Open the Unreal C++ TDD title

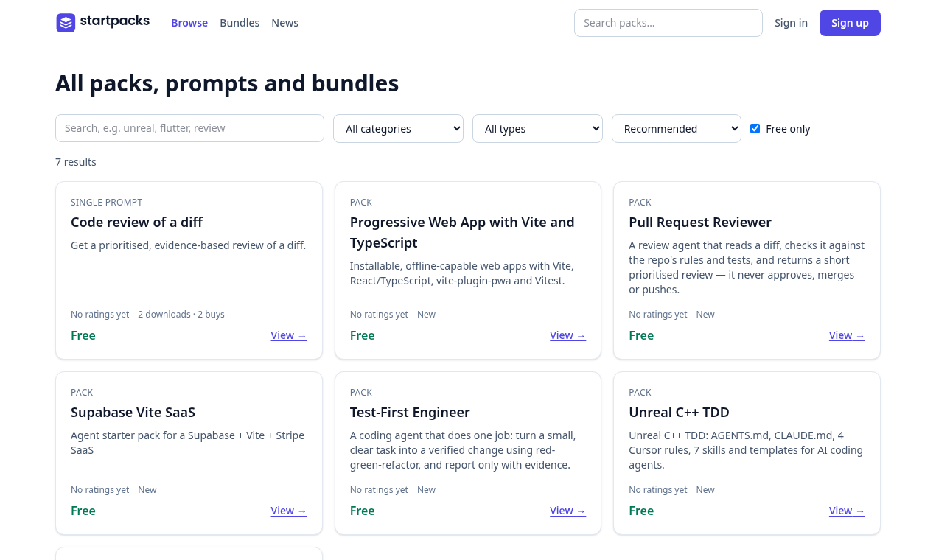[x=679, y=413]
